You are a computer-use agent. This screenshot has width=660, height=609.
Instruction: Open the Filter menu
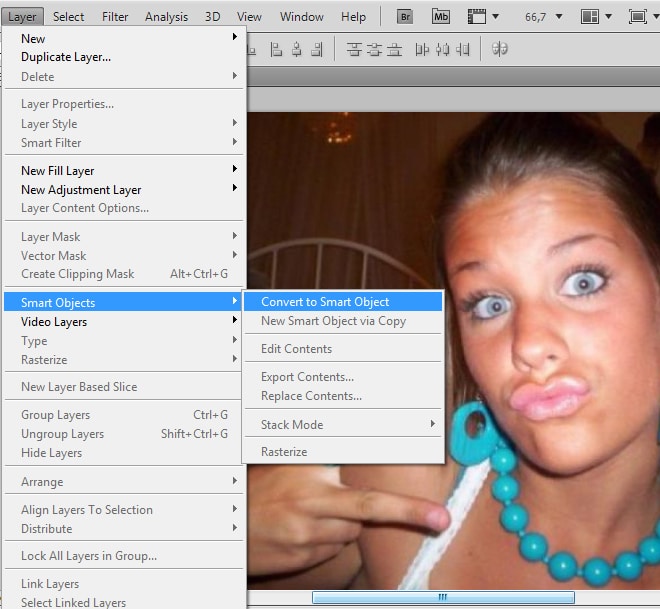pos(115,16)
